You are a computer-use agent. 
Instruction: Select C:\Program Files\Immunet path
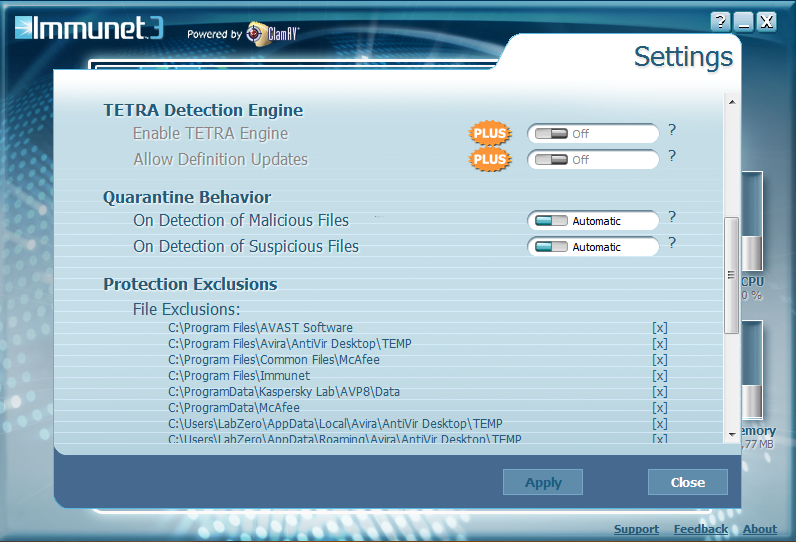pos(239,376)
